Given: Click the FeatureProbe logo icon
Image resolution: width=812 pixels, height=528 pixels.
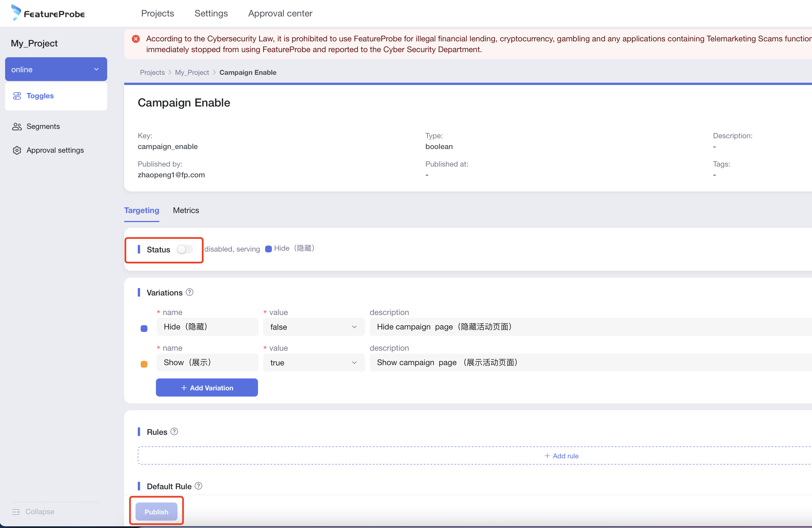Looking at the screenshot, I should (x=16, y=12).
